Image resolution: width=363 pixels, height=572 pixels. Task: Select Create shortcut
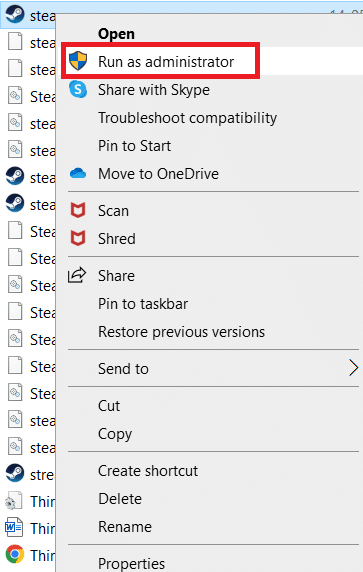(148, 471)
